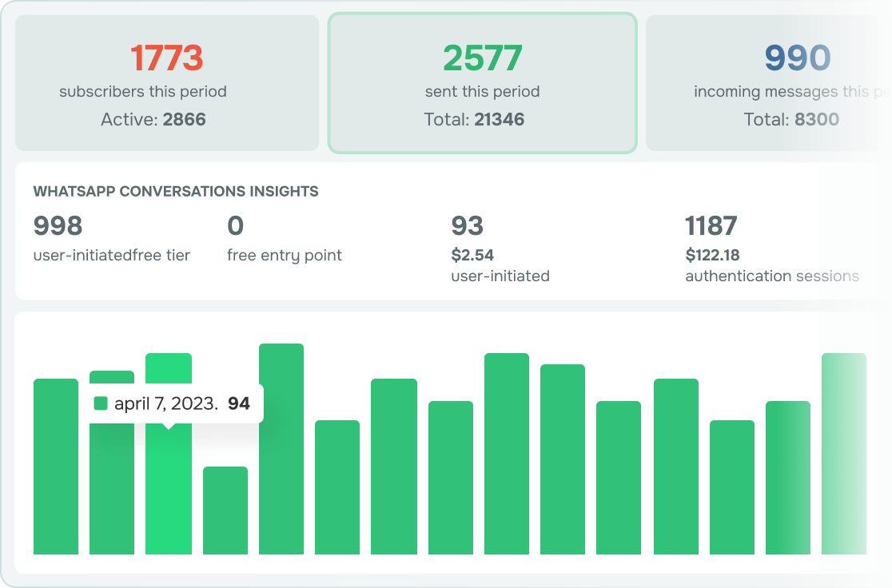The height and width of the screenshot is (588, 892).
Task: Click the $2.54 cost value
Action: coord(472,255)
